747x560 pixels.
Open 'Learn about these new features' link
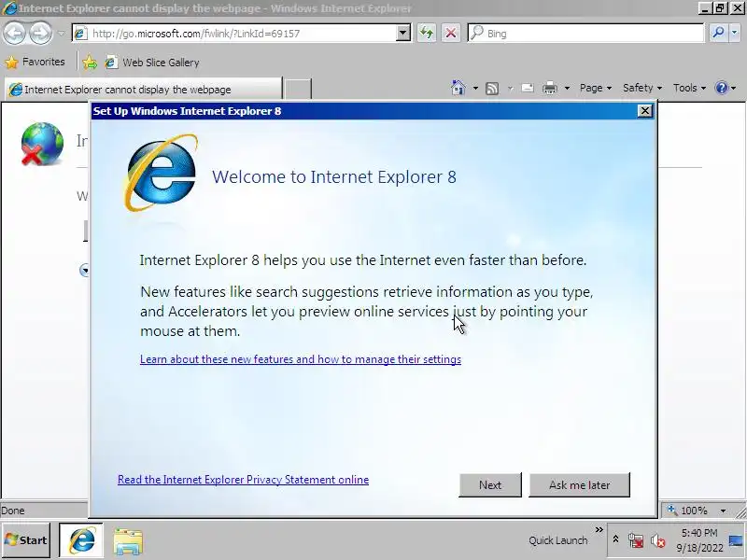301,359
